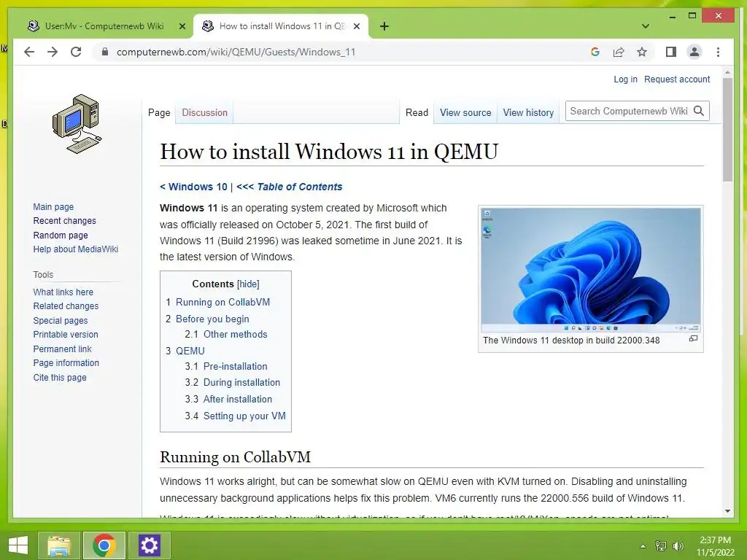The image size is (747, 560).
Task: Click the search magnifier icon
Action: pos(699,111)
